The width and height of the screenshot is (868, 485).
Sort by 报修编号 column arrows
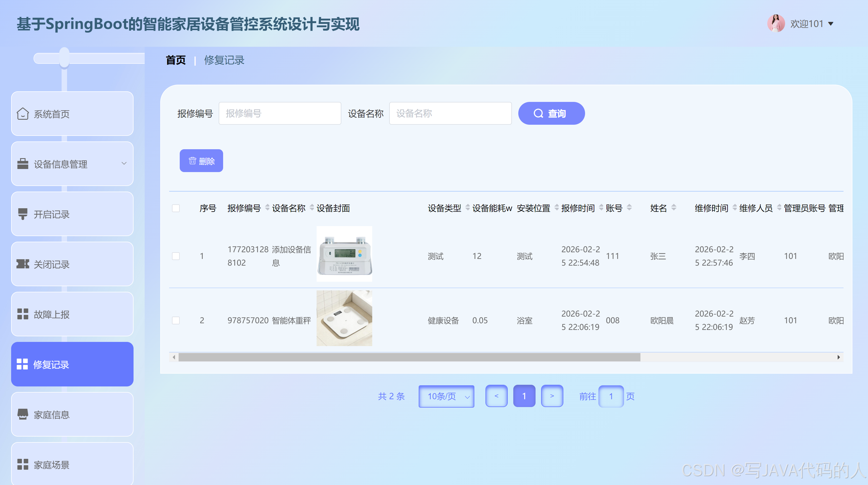267,207
